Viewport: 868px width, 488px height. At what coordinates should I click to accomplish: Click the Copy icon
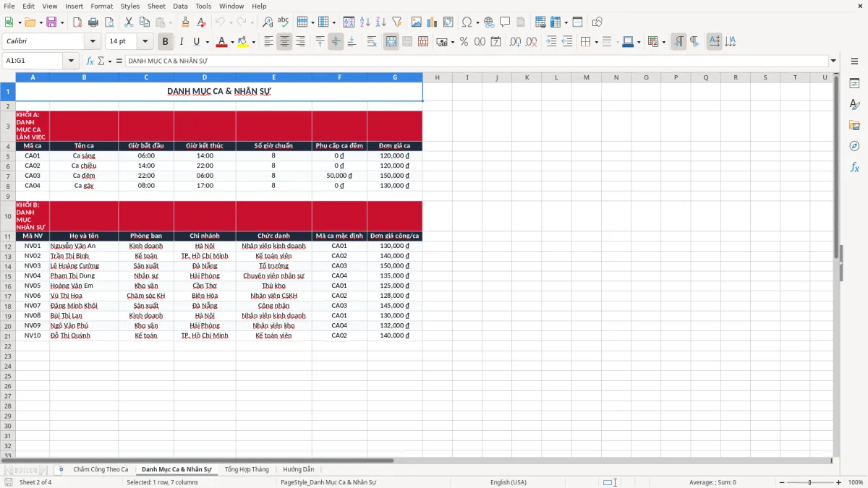[x=145, y=22]
